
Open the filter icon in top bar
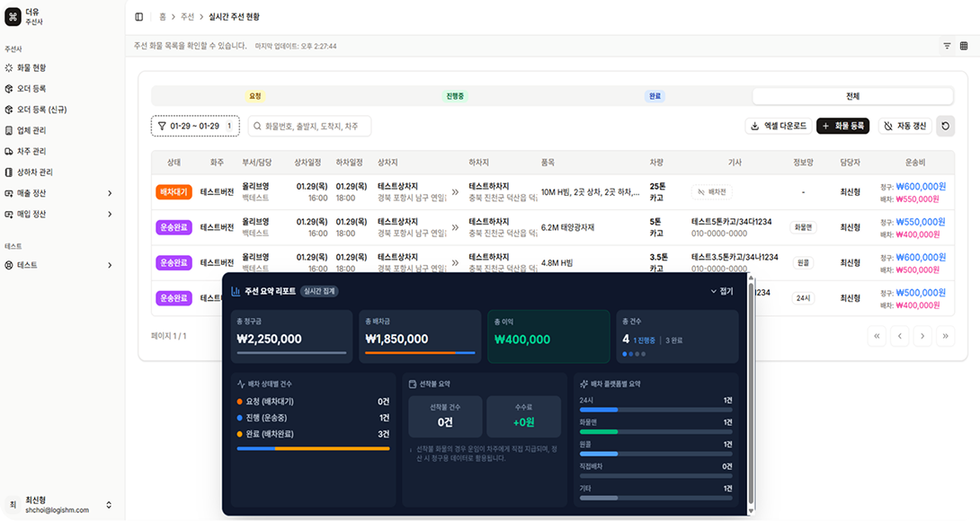click(x=947, y=46)
